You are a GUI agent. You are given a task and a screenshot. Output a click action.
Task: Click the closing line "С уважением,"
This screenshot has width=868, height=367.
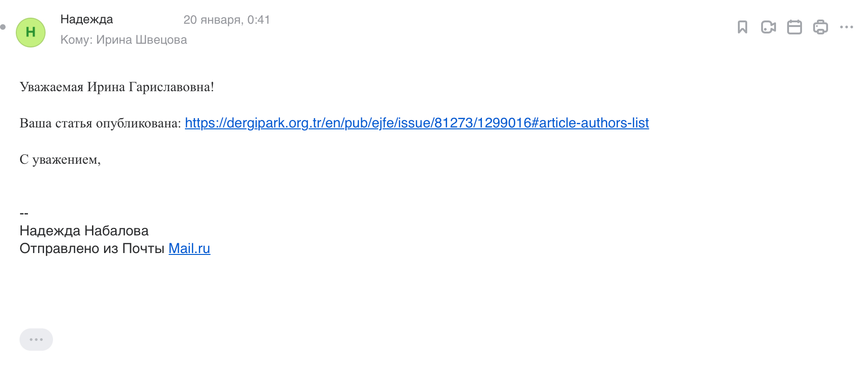tap(60, 160)
